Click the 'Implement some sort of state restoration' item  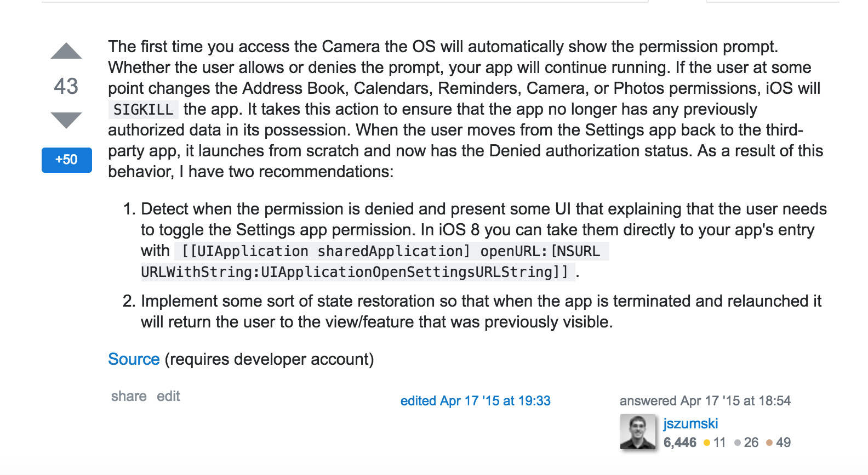[480, 301]
